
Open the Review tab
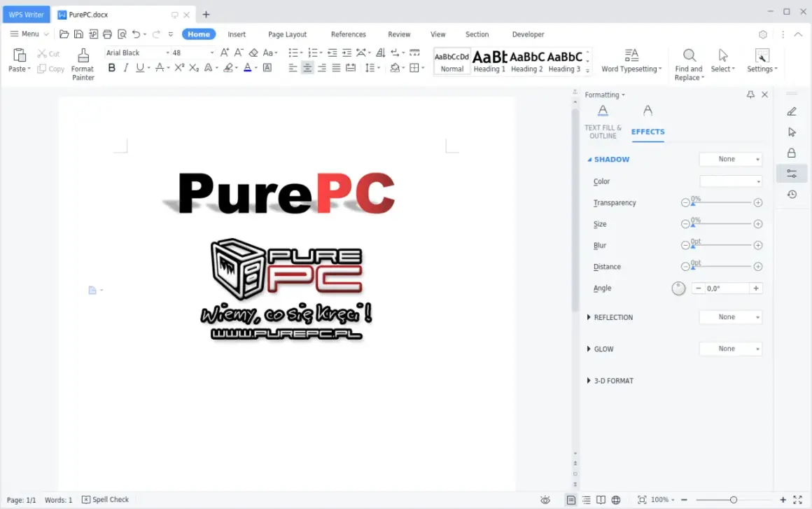click(x=399, y=34)
